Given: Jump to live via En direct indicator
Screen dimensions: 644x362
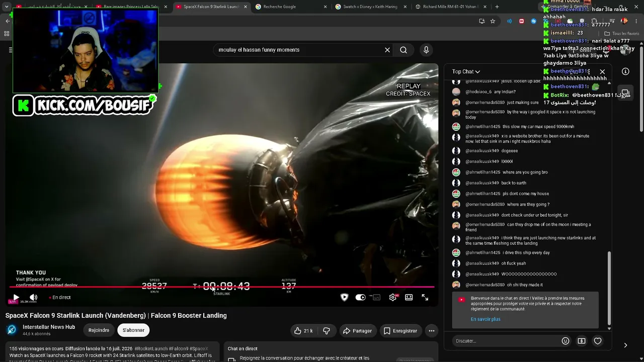Looking at the screenshot, I should point(61,297).
